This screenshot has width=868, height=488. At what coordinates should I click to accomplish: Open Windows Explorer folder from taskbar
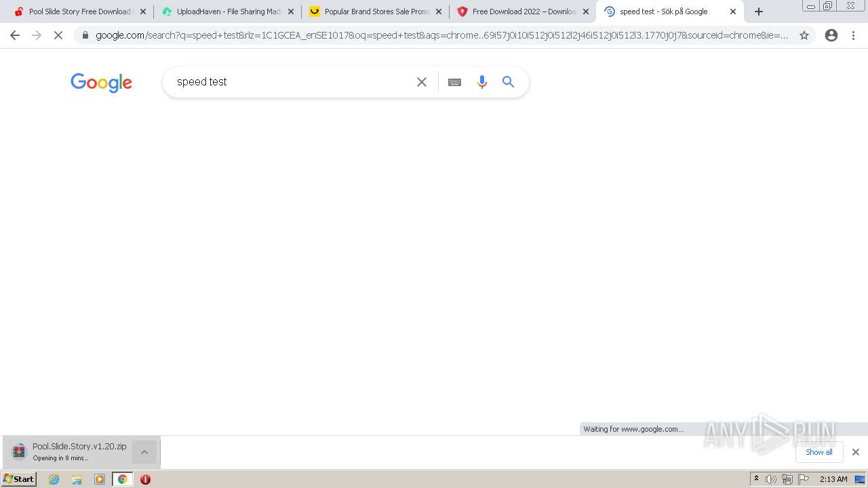tap(77, 479)
